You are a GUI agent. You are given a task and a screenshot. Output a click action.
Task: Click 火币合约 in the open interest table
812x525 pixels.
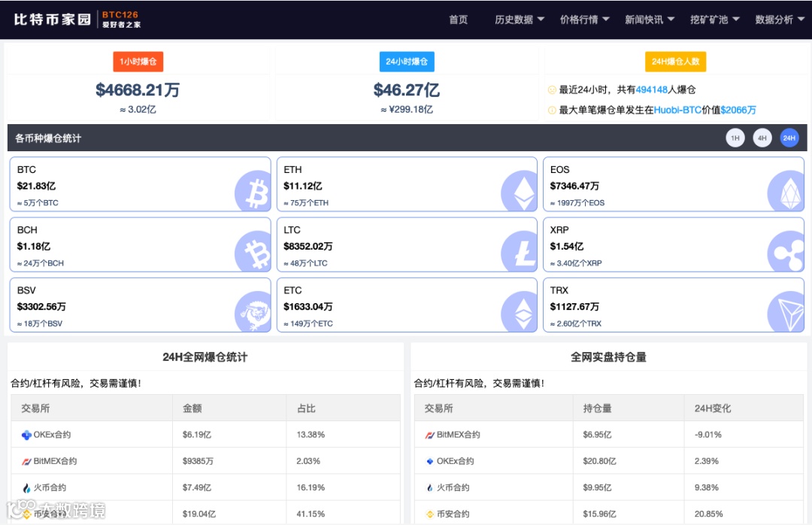pos(453,487)
